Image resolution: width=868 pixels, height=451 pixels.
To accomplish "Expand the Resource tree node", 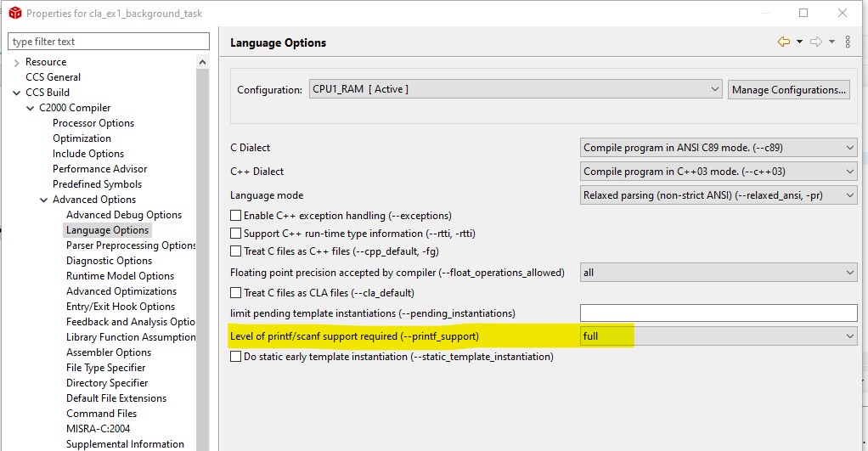I will (17, 62).
